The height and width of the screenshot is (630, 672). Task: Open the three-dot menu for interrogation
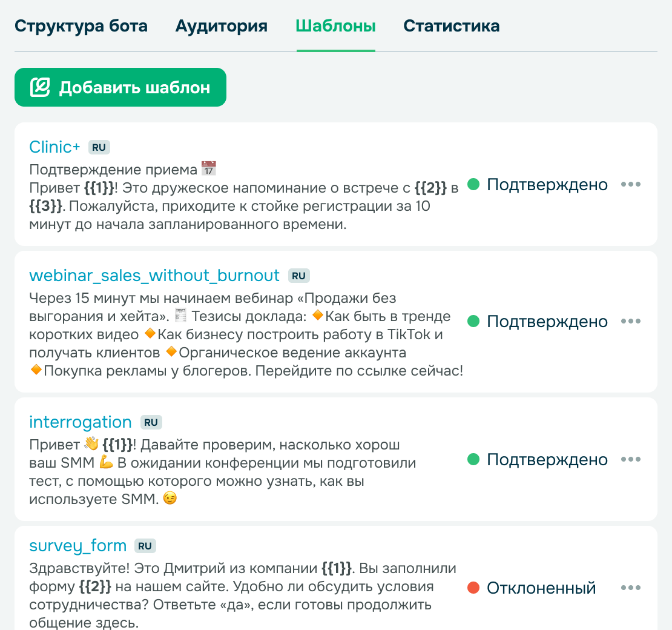point(631,459)
